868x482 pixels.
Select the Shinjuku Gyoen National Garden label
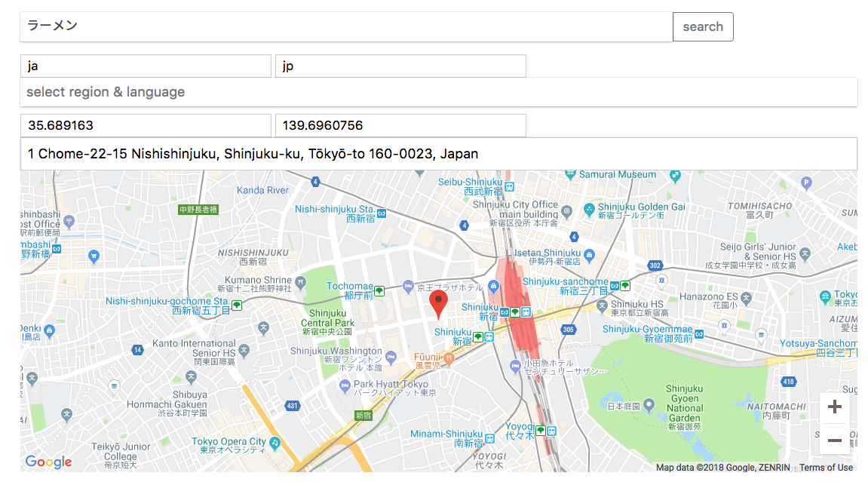coord(684,407)
